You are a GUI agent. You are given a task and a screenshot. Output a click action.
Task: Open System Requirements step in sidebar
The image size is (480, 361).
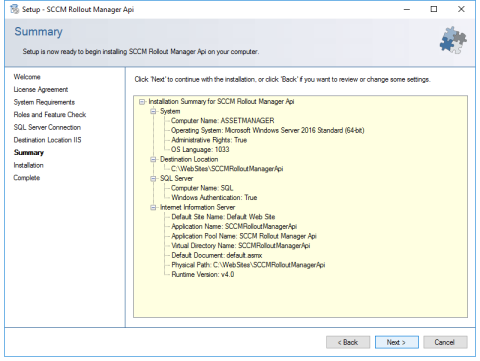[x=44, y=102]
